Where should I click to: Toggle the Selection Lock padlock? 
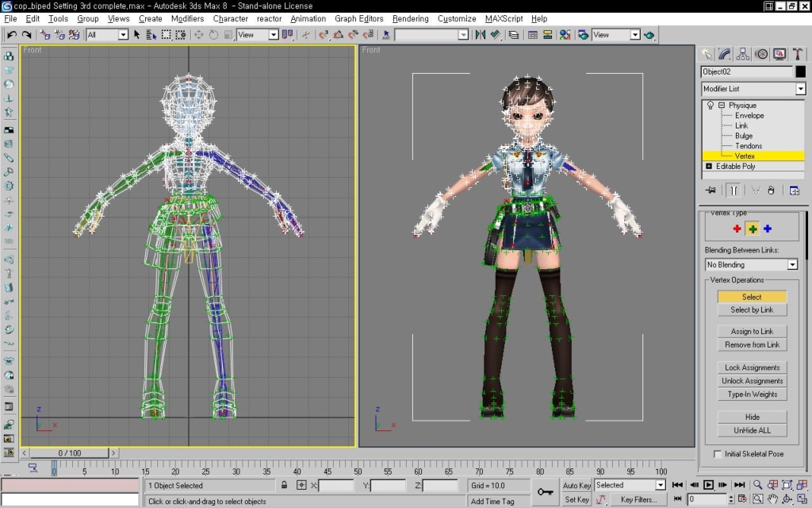(x=285, y=485)
